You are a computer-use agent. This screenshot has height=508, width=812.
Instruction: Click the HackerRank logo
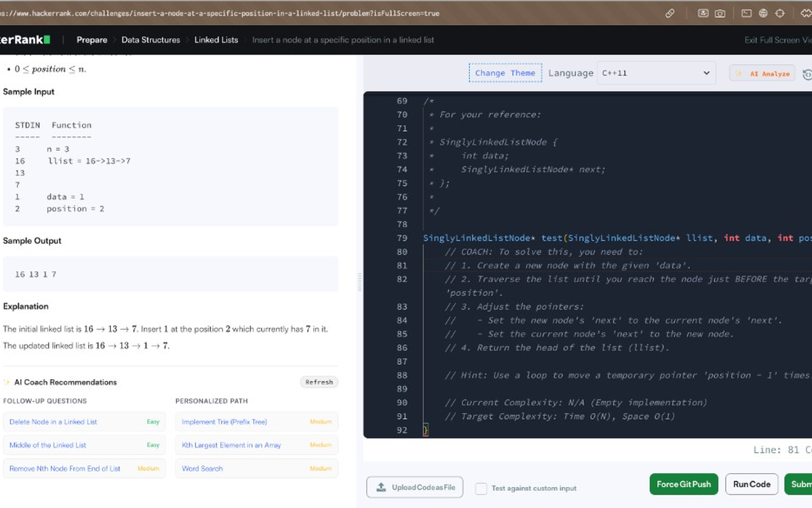(25, 39)
